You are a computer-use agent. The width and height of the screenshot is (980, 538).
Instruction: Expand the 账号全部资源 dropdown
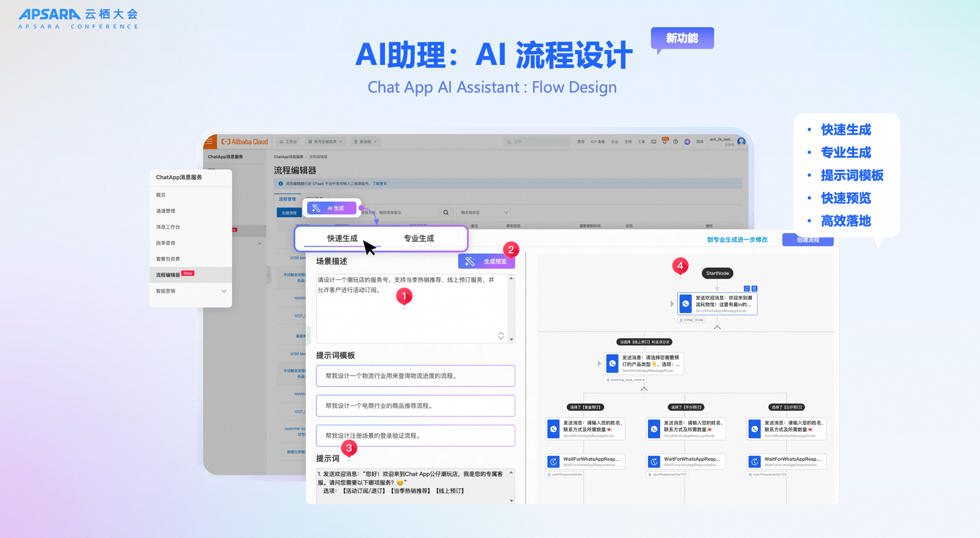pos(325,142)
